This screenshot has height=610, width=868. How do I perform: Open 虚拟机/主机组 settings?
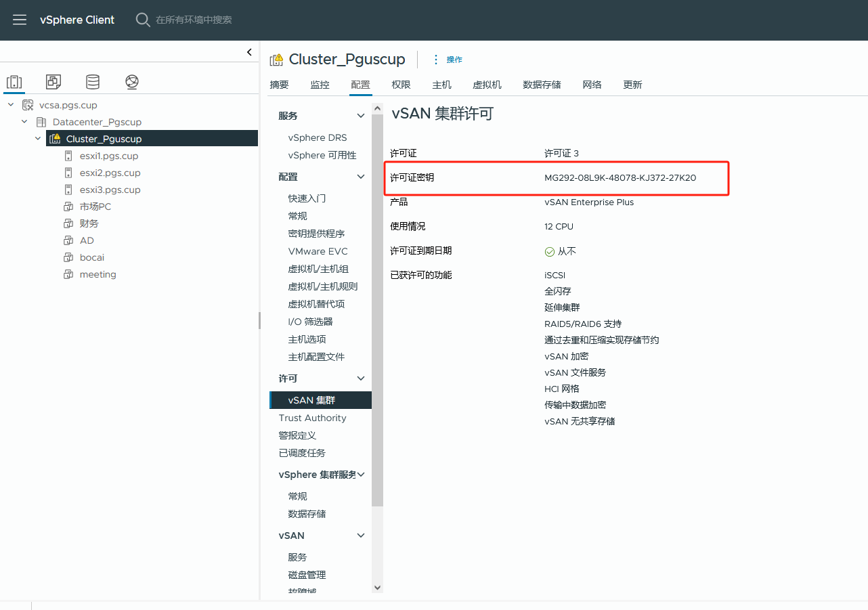318,269
